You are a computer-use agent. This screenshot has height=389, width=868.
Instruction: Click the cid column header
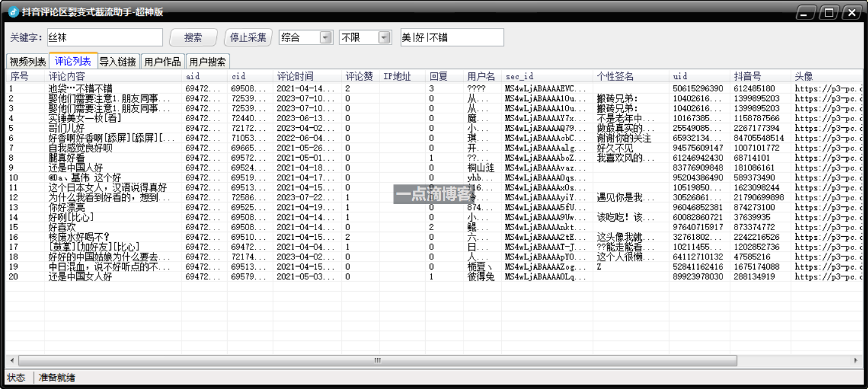pos(250,76)
